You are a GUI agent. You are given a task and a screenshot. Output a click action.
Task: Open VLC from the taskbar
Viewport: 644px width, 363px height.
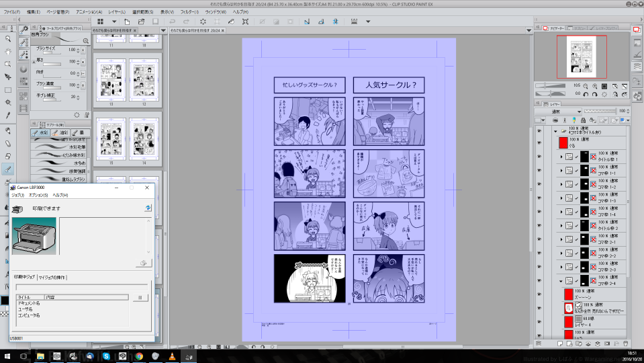point(171,355)
